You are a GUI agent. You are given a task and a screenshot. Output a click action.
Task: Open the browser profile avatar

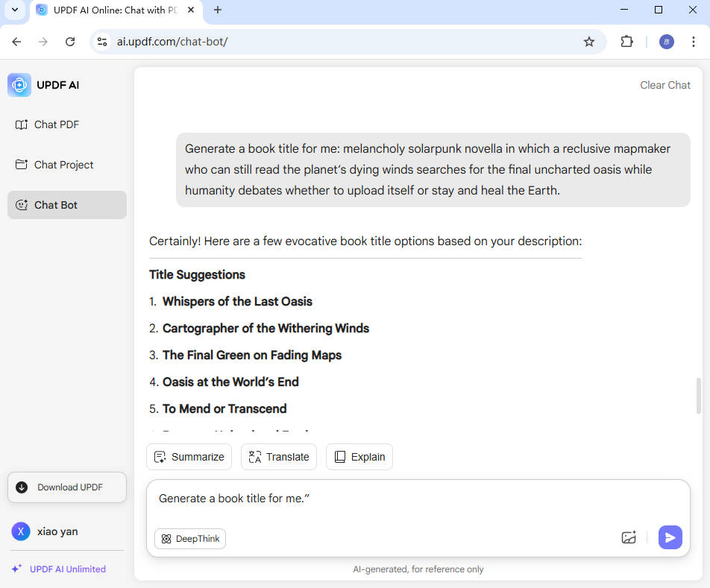tap(667, 42)
